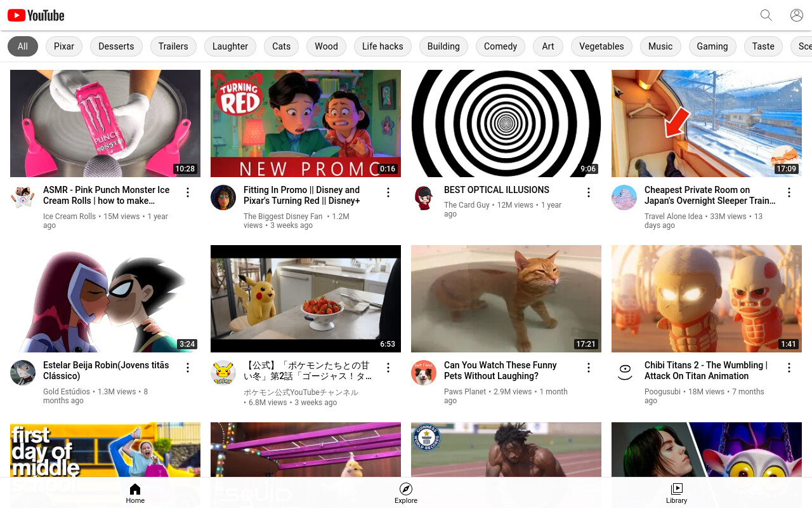This screenshot has width=812, height=508.
Task: Open options menu for Chibi Titans 2 video
Action: coord(789,368)
